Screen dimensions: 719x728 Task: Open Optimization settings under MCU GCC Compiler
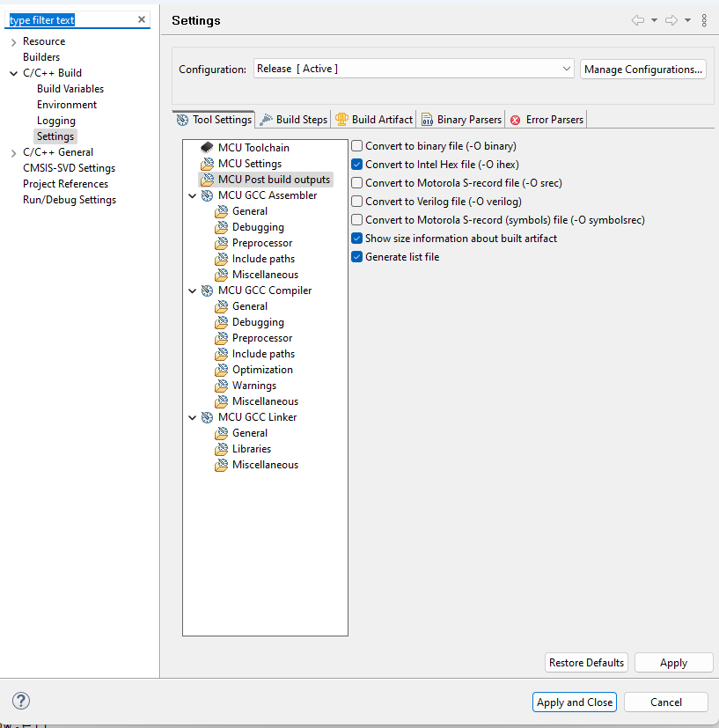[x=263, y=369]
